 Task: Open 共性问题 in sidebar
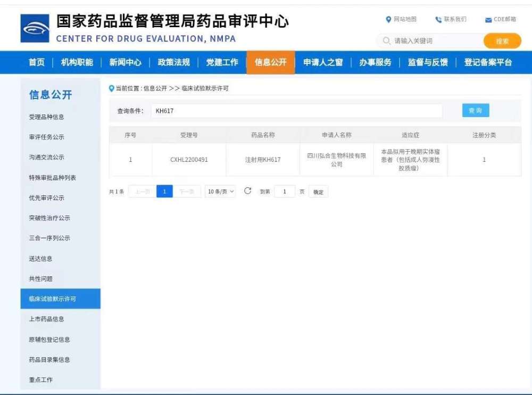point(41,279)
